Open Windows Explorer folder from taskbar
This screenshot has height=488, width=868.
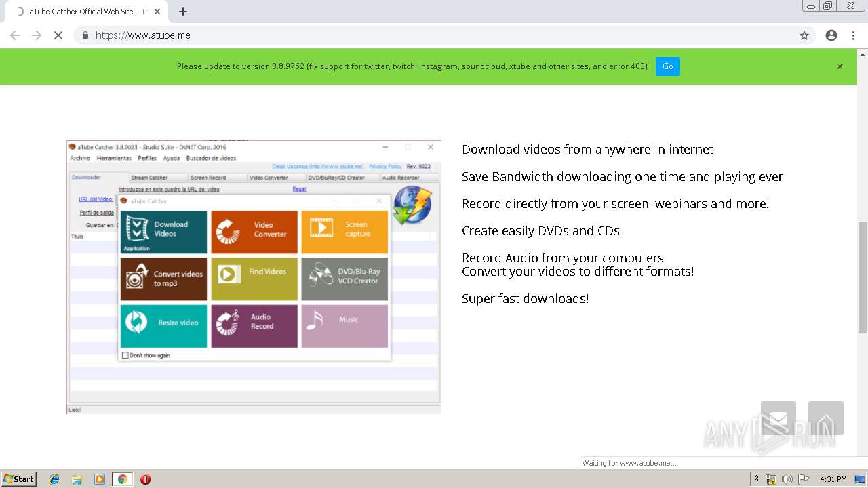tap(77, 479)
